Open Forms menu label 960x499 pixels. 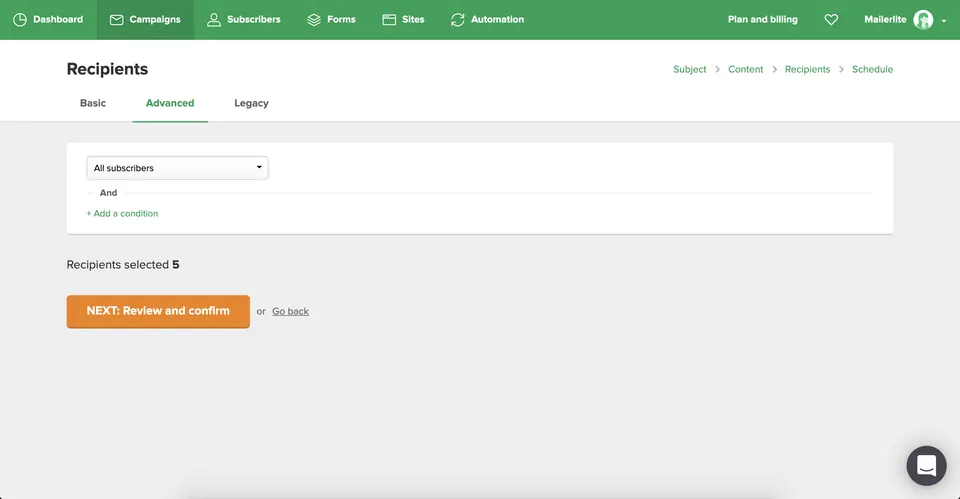(341, 20)
